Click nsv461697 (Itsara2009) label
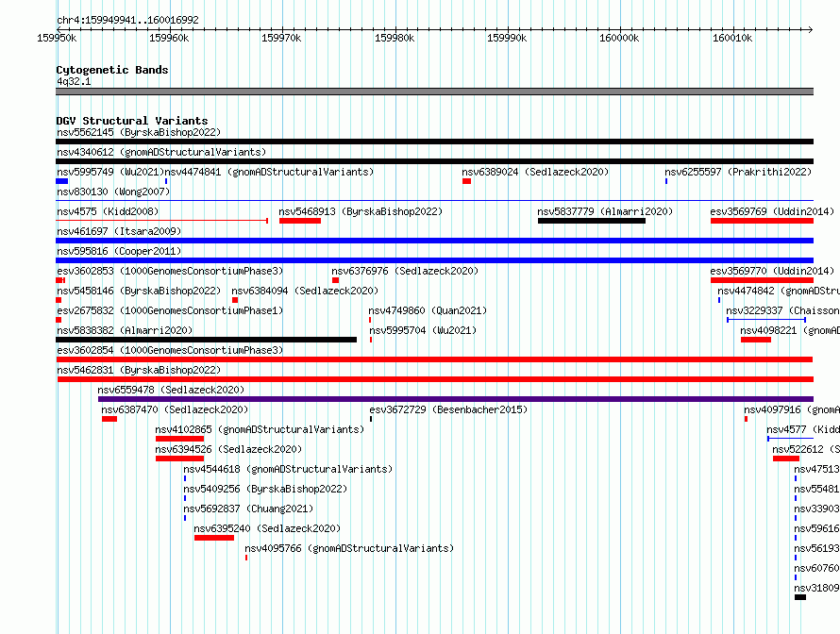This screenshot has height=634, width=840. click(x=119, y=231)
